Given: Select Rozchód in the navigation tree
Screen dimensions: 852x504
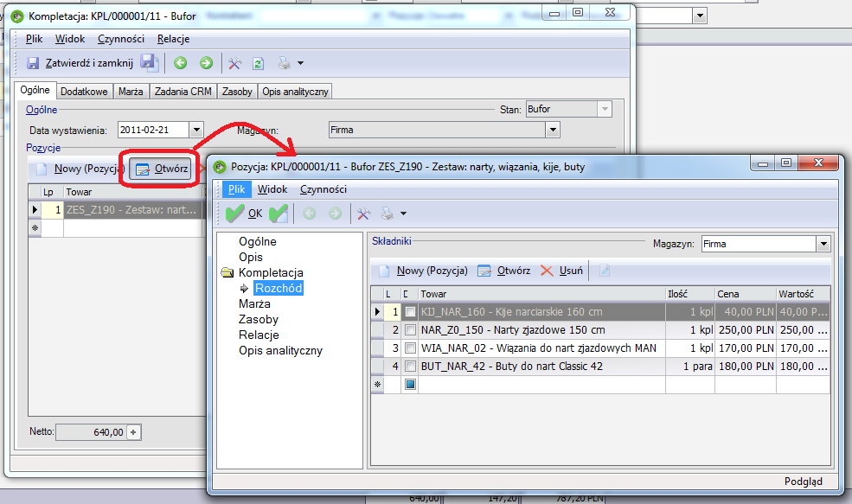Looking at the screenshot, I should 279,289.
